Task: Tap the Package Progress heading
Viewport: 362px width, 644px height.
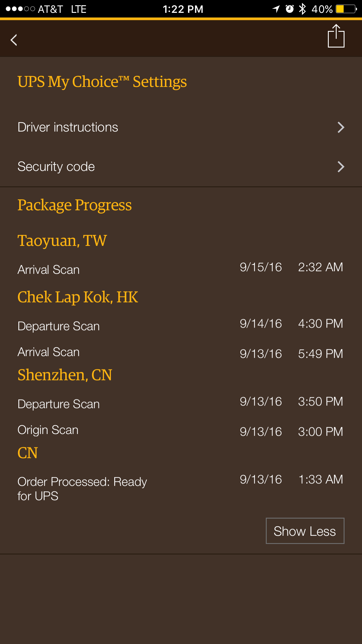Action: click(x=75, y=205)
